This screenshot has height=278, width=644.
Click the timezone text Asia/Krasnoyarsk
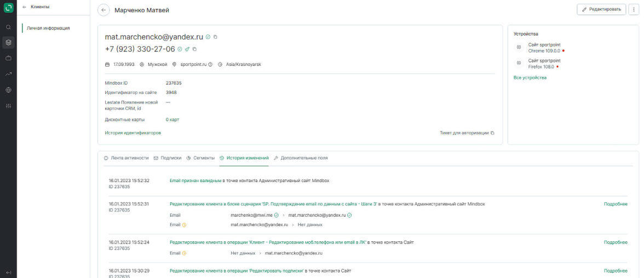pyautogui.click(x=244, y=65)
